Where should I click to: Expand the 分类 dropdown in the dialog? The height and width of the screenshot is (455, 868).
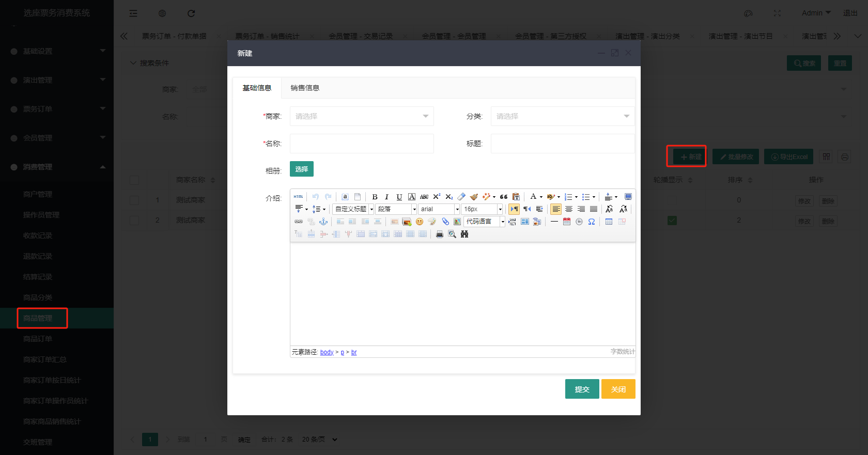[562, 116]
